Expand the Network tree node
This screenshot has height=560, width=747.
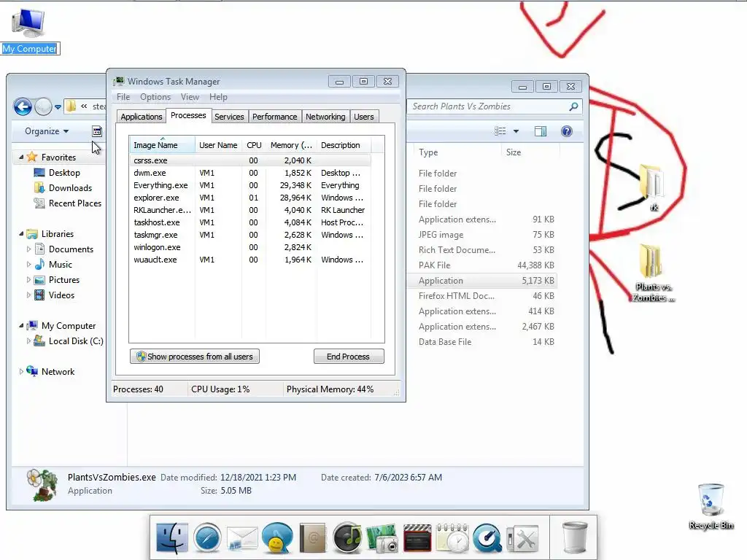pos(21,371)
